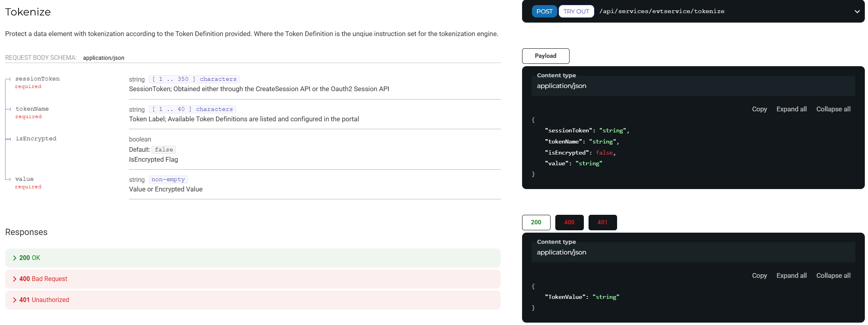
Task: Switch to the 401 response tab
Action: click(x=602, y=222)
